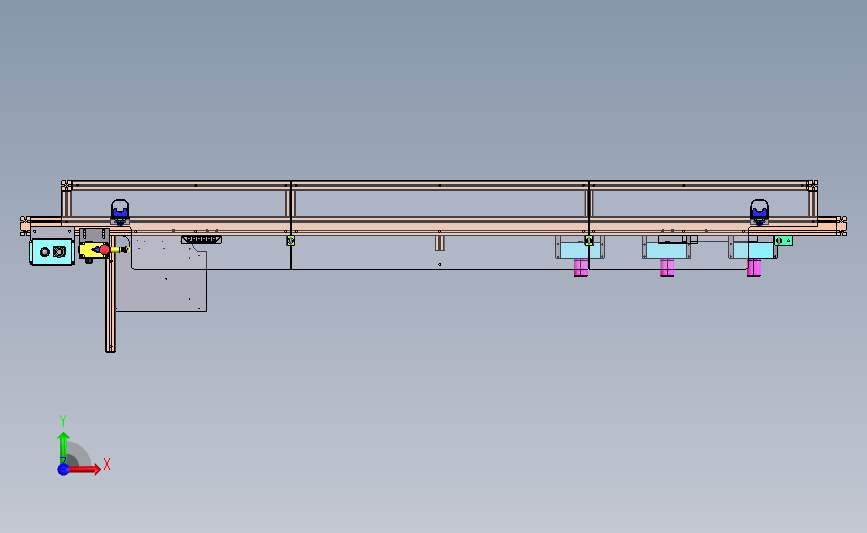Select the large gray mounting plate
The height and width of the screenshot is (533, 867).
[161, 273]
